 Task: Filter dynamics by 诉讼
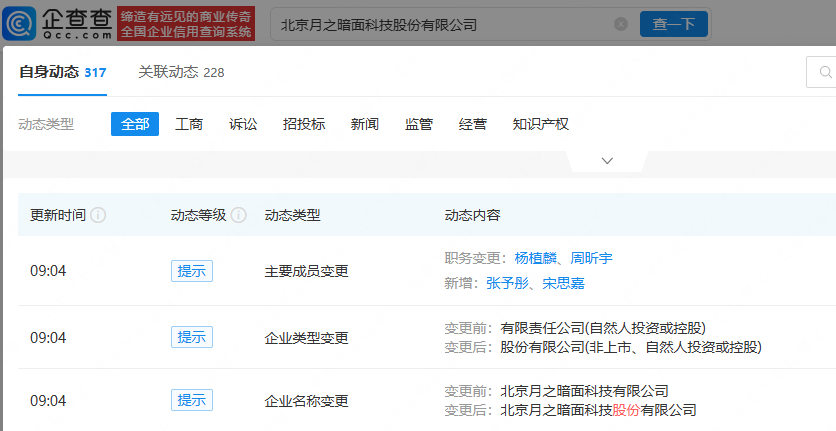pyautogui.click(x=243, y=124)
